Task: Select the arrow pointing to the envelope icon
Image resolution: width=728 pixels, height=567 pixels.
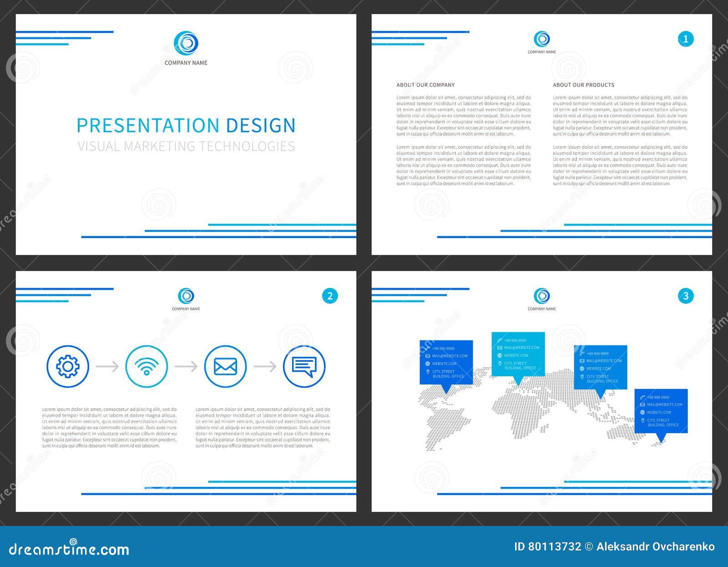Action: [x=185, y=366]
